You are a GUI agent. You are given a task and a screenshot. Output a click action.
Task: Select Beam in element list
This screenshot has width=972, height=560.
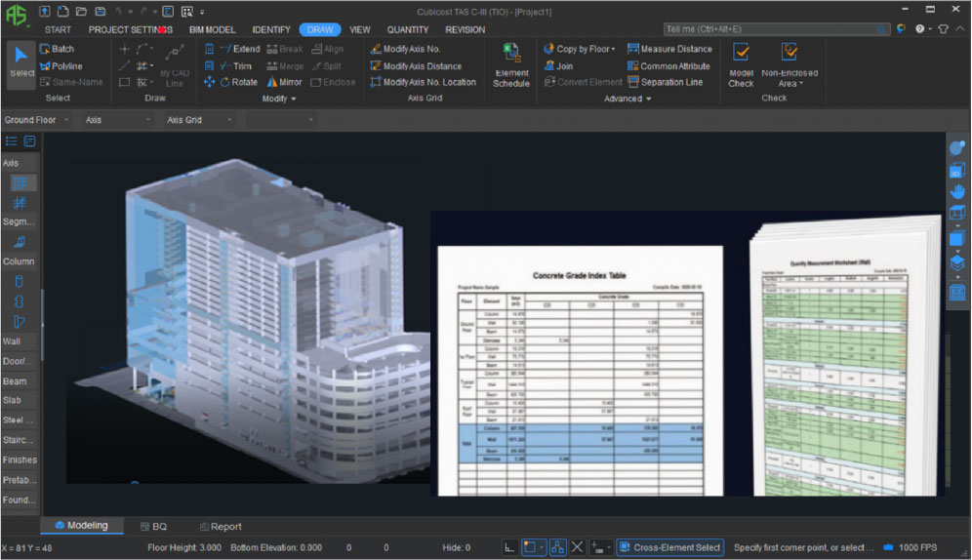tap(20, 381)
